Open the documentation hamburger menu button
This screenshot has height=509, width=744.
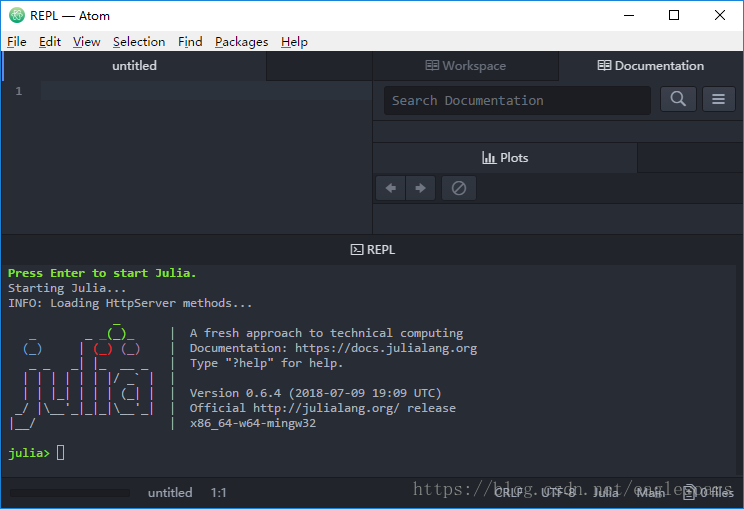tap(718, 99)
